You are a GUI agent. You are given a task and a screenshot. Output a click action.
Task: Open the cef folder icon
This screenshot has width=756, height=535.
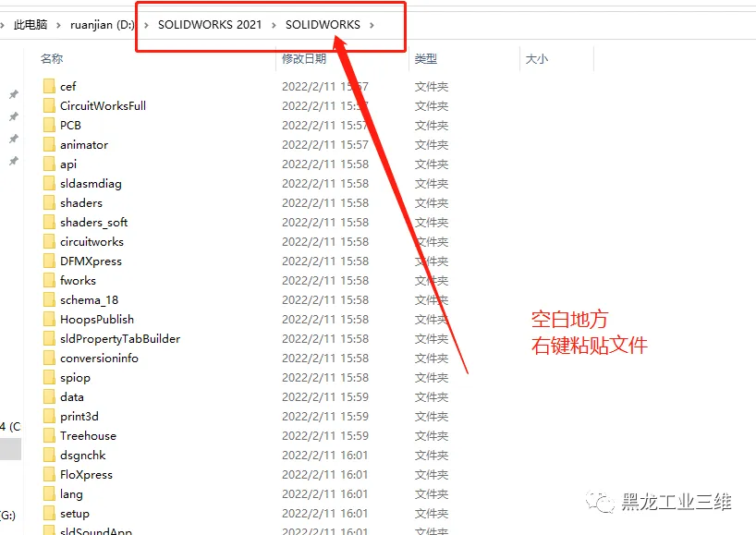49,86
